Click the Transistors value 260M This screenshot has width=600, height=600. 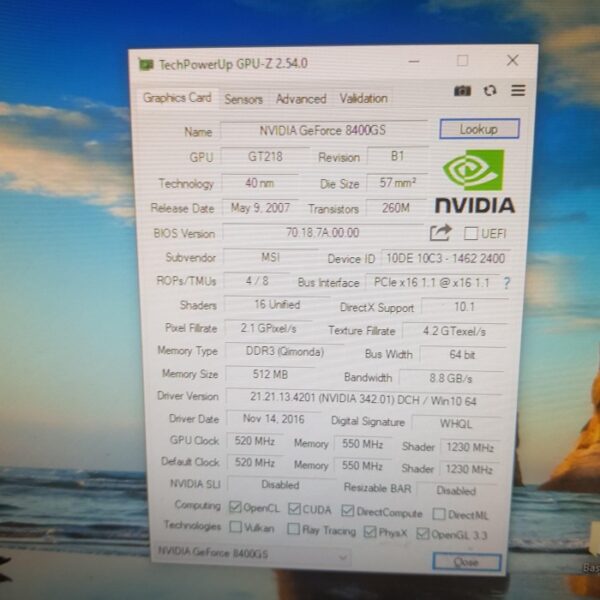[396, 208]
